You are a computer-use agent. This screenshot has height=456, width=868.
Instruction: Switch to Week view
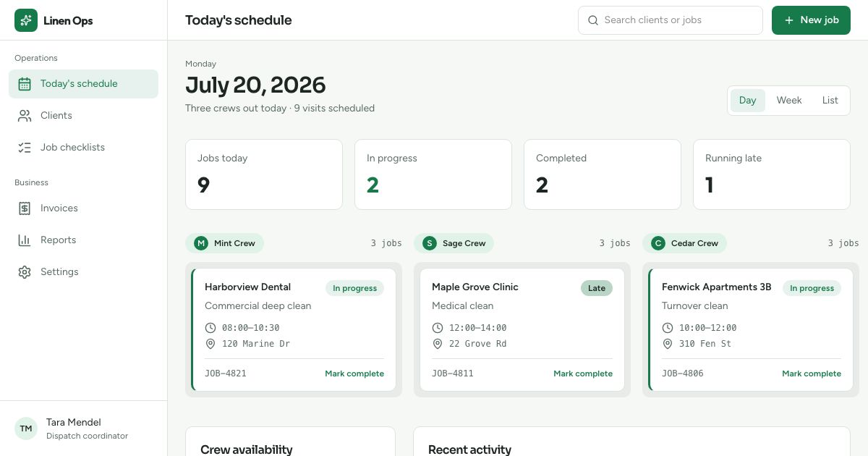[789, 101]
